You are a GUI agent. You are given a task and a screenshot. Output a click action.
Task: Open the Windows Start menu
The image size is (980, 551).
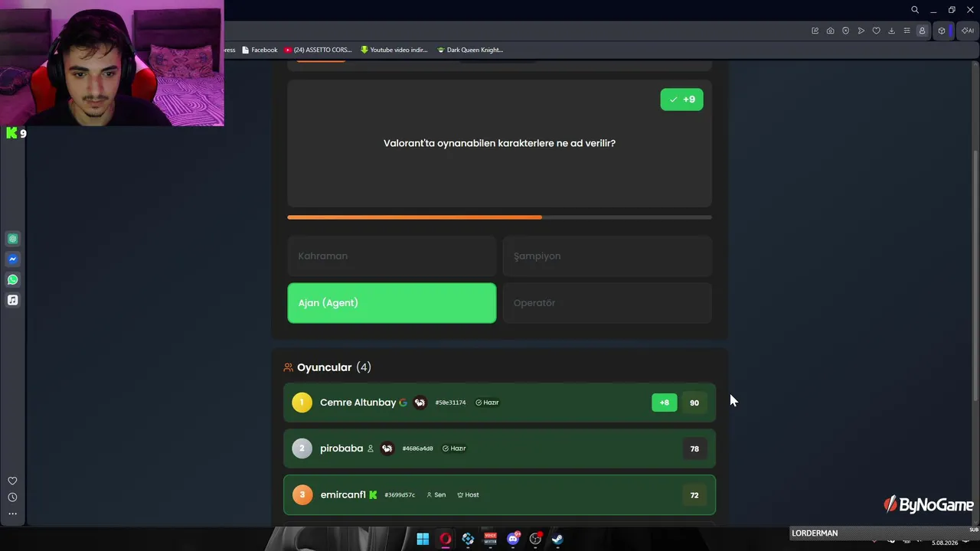tap(423, 539)
